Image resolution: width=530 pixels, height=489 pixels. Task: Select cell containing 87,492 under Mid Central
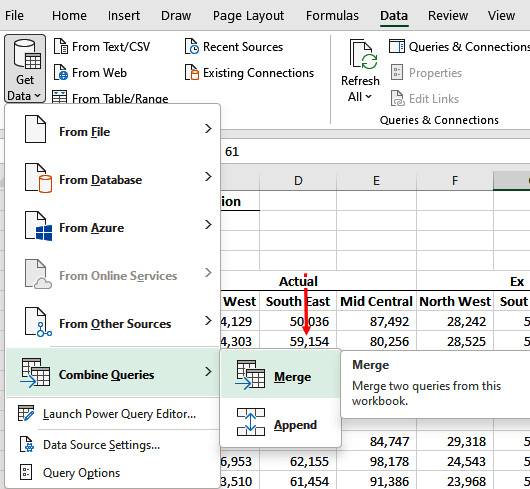point(377,321)
